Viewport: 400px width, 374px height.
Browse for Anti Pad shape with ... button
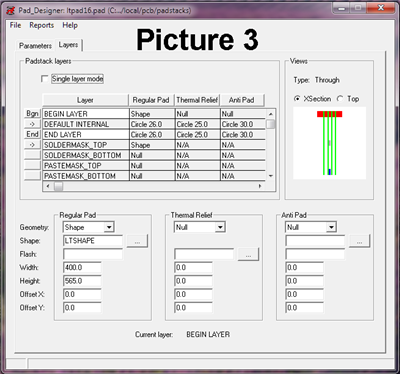coord(359,241)
